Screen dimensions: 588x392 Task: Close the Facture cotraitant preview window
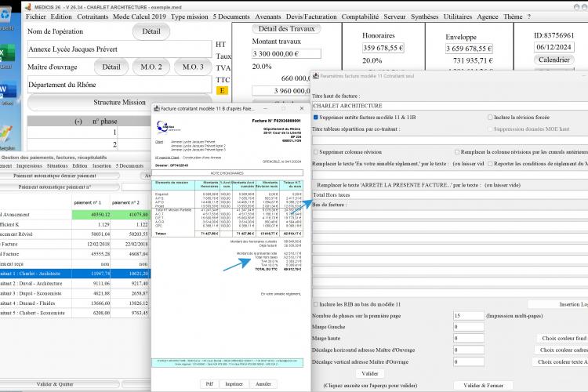tap(302, 108)
